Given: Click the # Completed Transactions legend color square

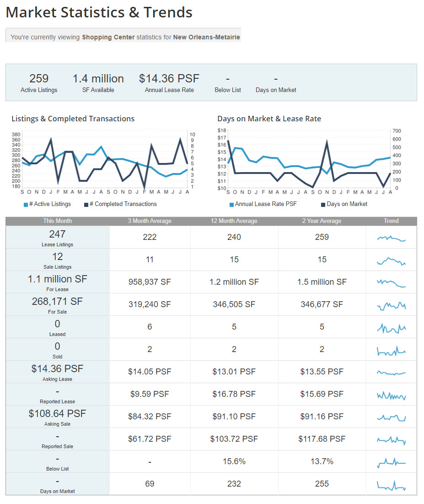Looking at the screenshot, I should [x=86, y=205].
